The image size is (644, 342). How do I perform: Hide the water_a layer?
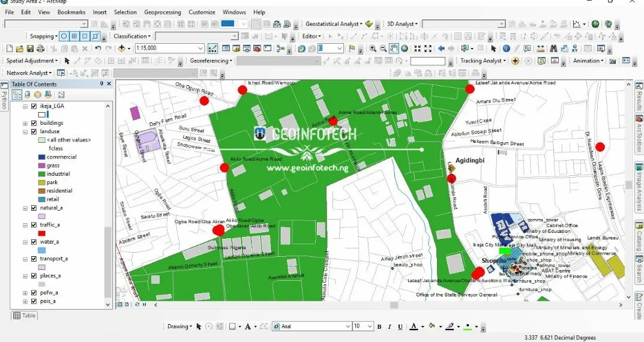point(34,242)
